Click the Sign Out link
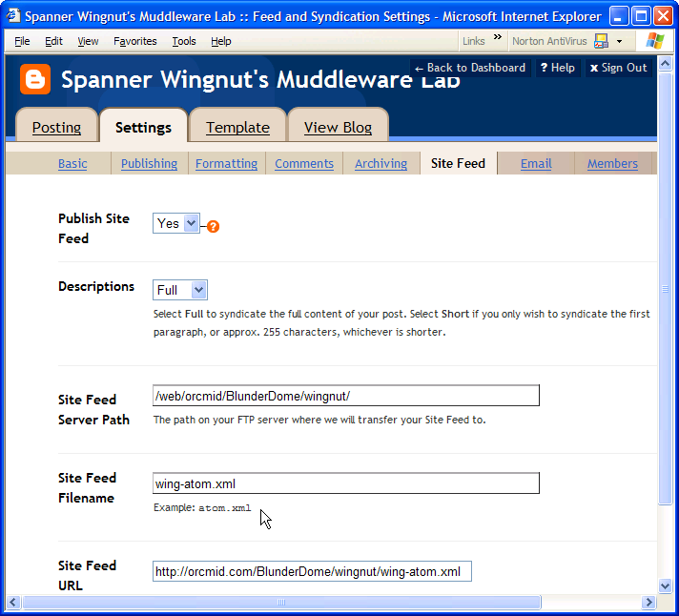The height and width of the screenshot is (616, 679). (618, 68)
